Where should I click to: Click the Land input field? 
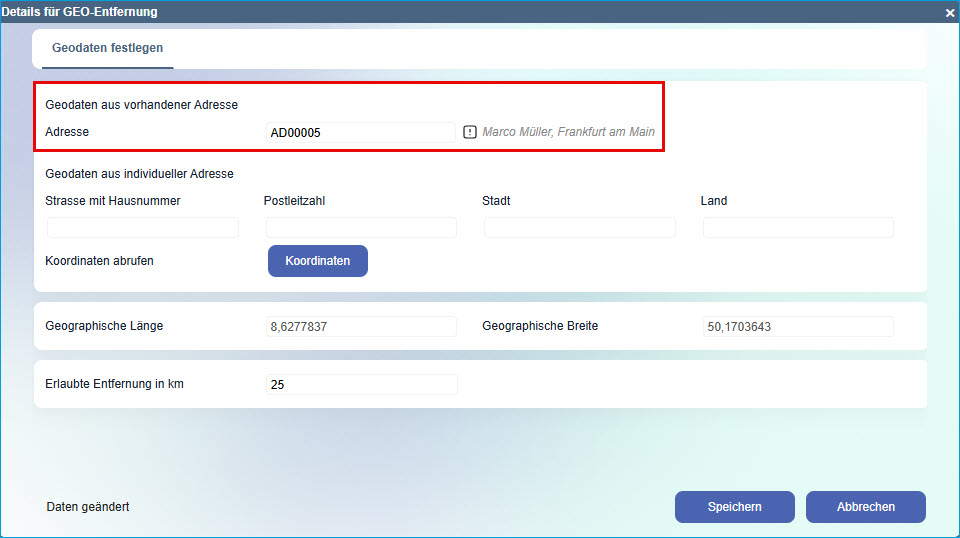tap(798, 228)
